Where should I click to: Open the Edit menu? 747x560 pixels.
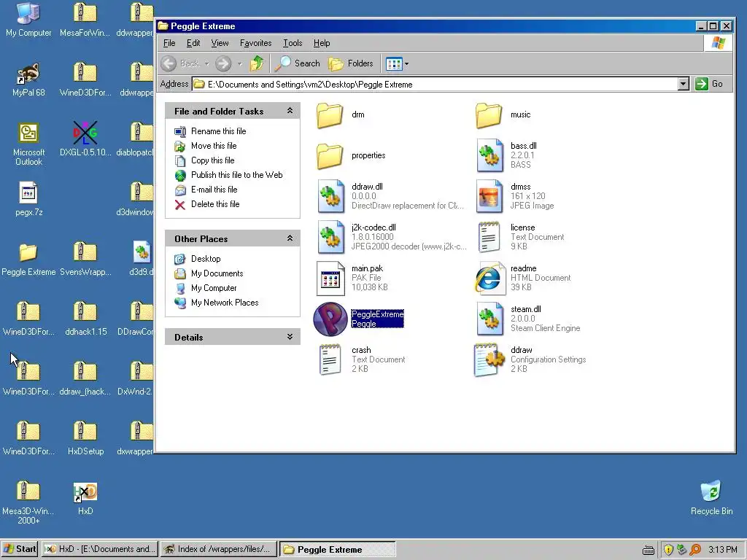[x=193, y=43]
